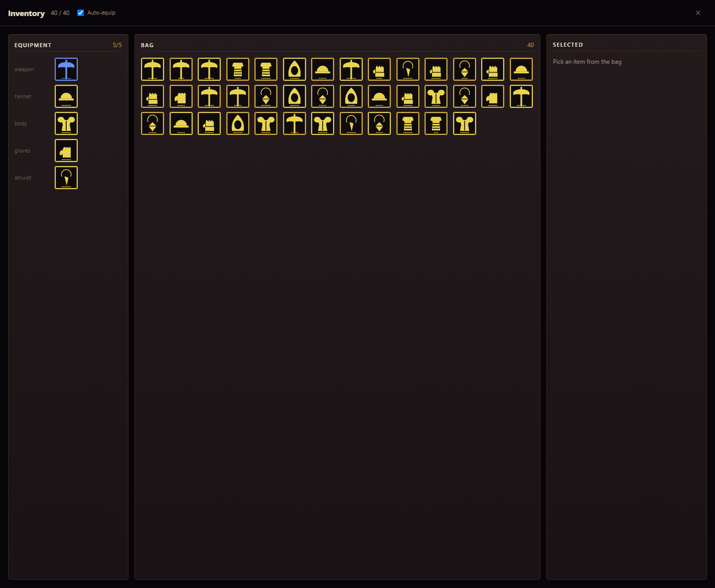Viewport: 715px width, 588px height.
Task: Click the "SELECTED" panel heading
Action: click(x=568, y=45)
